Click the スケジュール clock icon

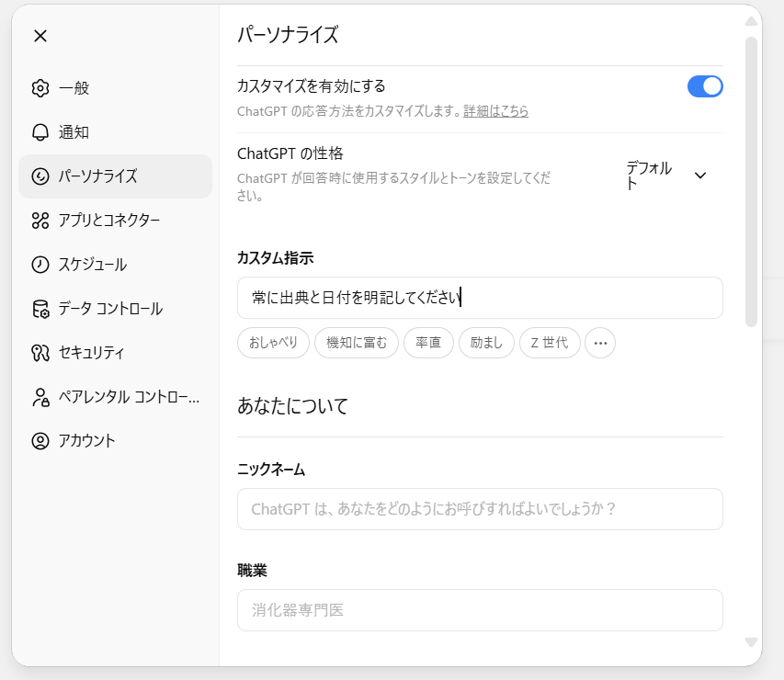[x=40, y=265]
